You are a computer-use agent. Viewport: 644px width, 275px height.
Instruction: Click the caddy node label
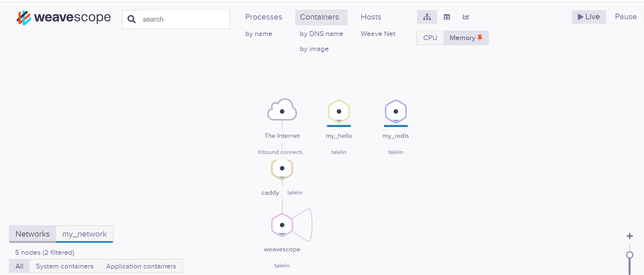pyautogui.click(x=270, y=193)
